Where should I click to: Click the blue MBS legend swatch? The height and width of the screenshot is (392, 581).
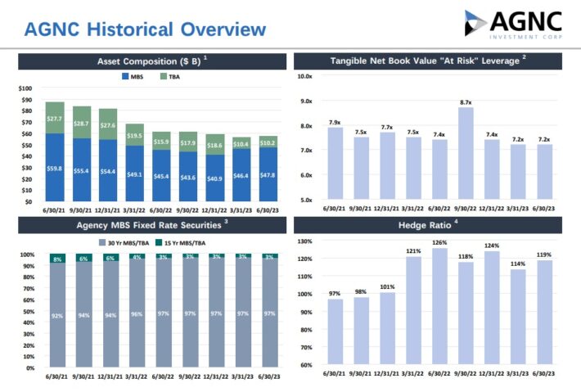click(x=125, y=76)
